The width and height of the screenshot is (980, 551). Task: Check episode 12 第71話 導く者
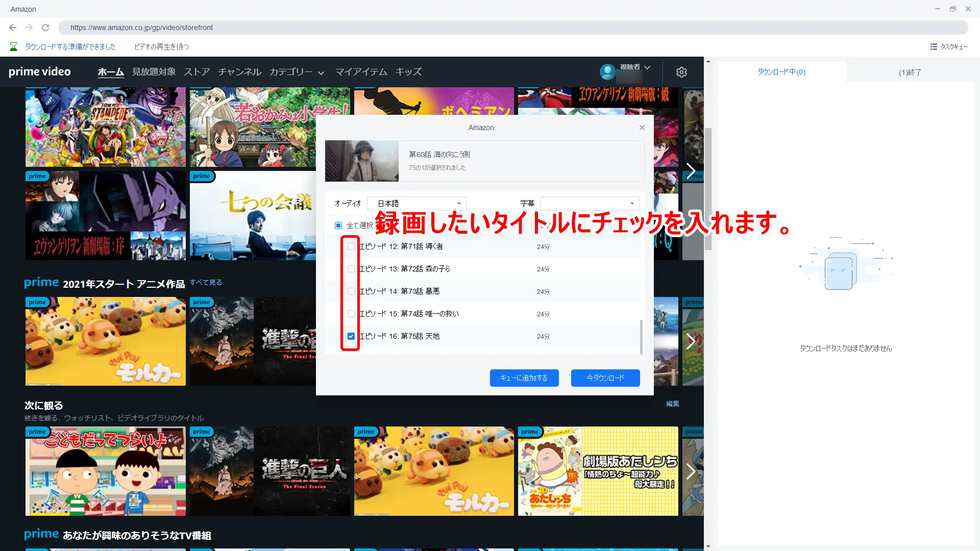click(x=351, y=246)
